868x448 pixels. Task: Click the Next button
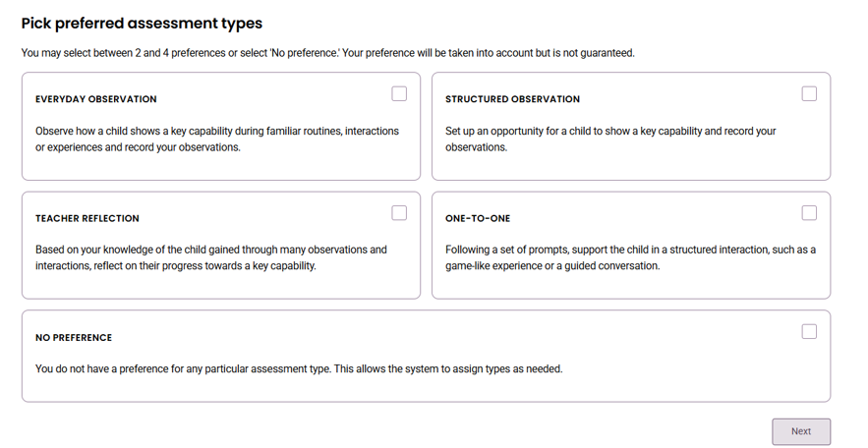point(801,431)
